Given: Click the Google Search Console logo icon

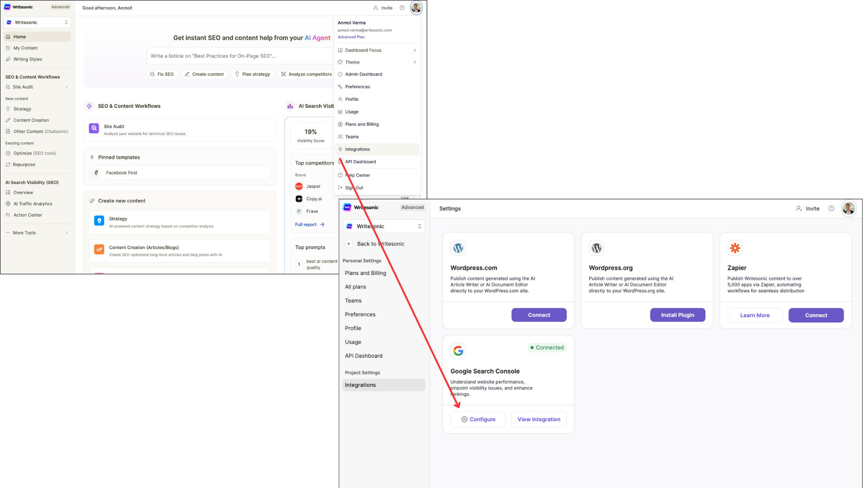Looking at the screenshot, I should (458, 351).
